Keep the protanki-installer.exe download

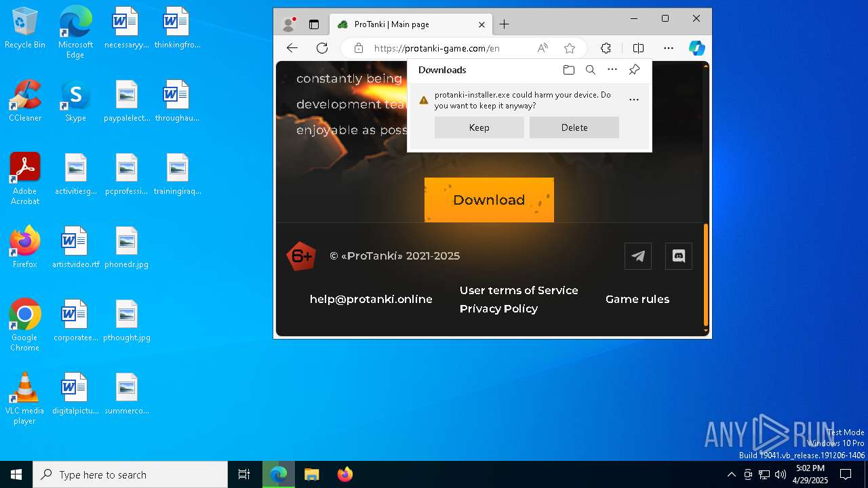point(479,127)
